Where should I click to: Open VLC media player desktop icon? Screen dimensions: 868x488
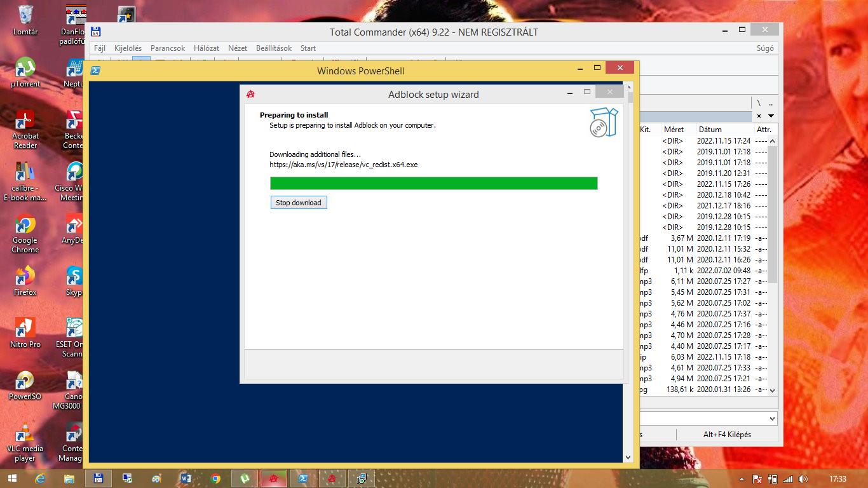(x=25, y=442)
